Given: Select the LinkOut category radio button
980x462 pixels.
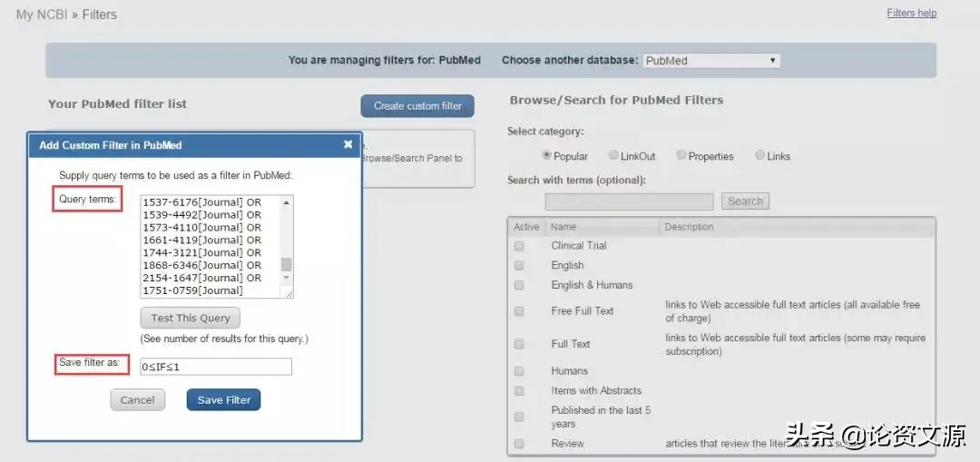Looking at the screenshot, I should point(613,155).
